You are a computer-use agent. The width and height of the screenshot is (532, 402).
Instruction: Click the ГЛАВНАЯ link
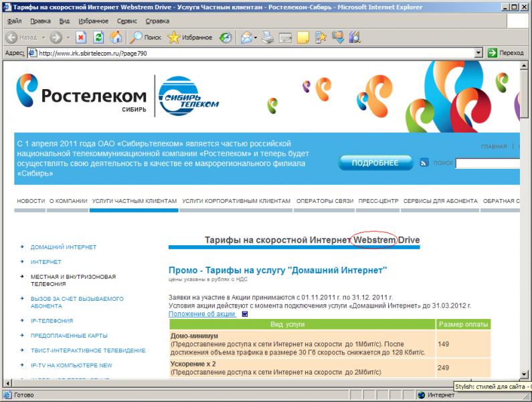494,147
